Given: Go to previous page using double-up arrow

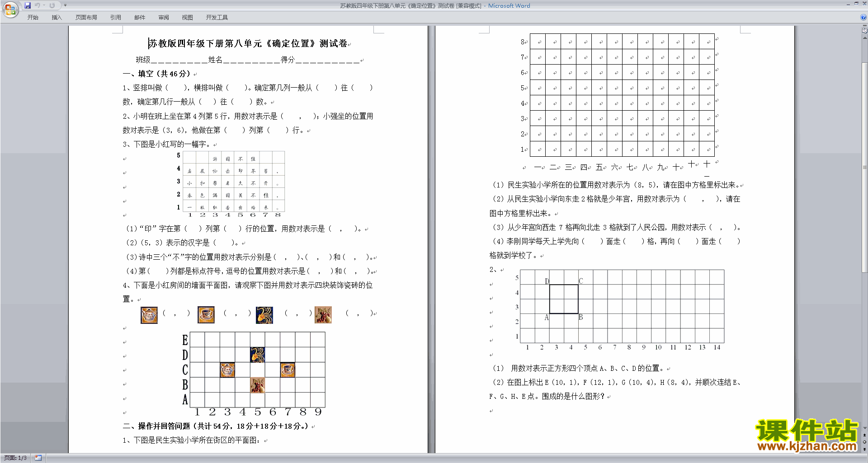Looking at the screenshot, I should 865,435.
